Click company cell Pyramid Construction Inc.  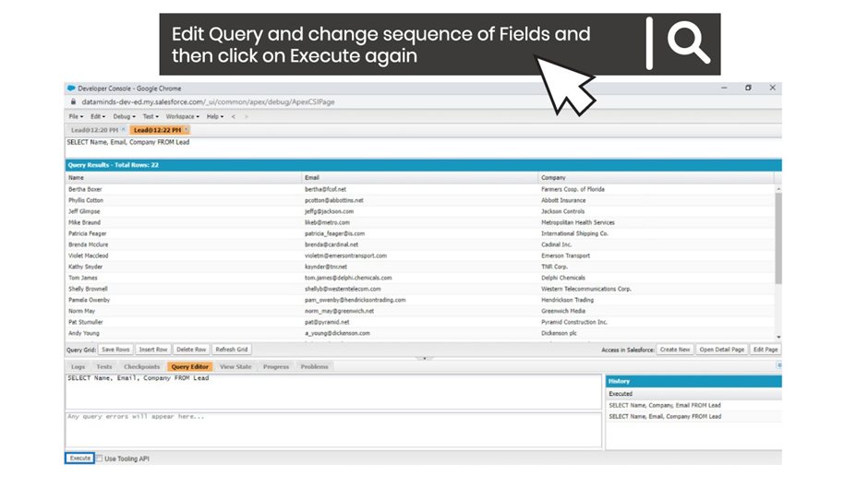(656, 322)
